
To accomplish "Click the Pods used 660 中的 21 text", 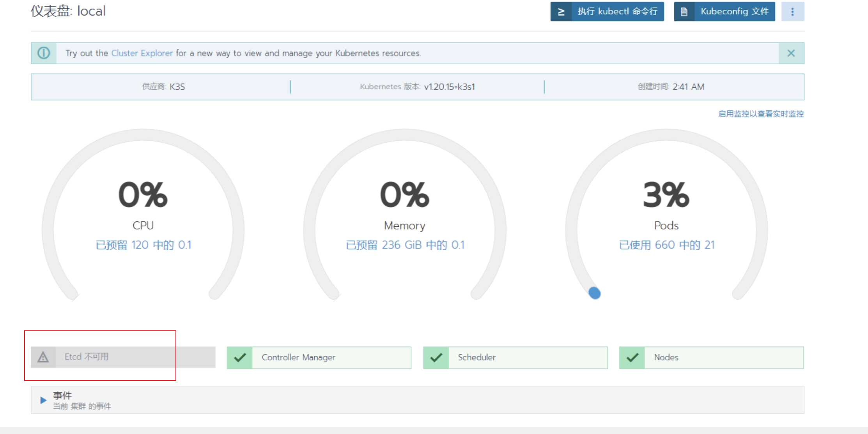I will point(667,245).
